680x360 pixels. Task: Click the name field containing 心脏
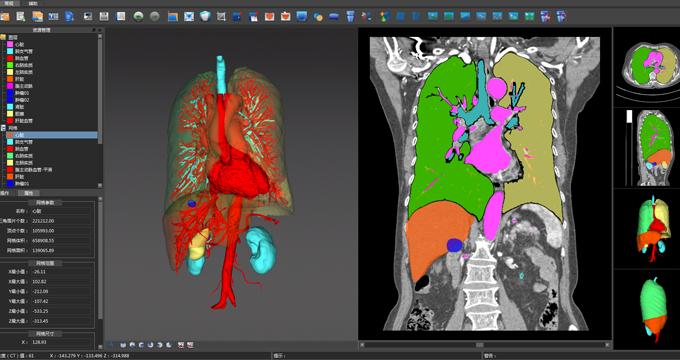61,211
